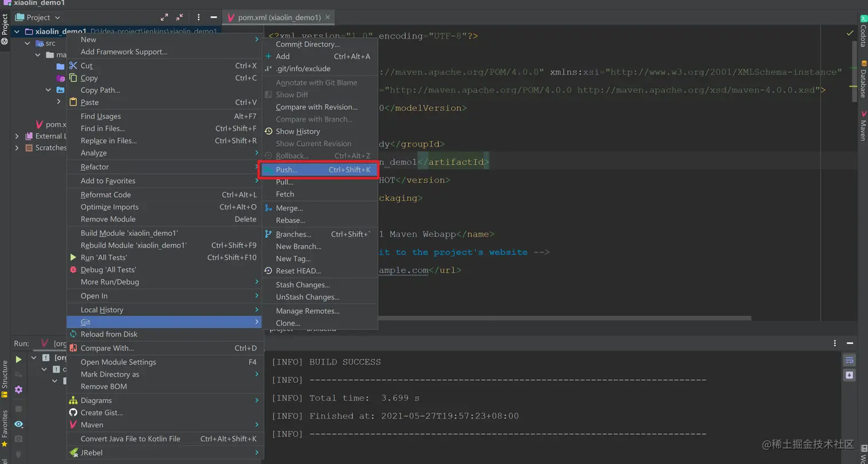The width and height of the screenshot is (868, 464).
Task: Click Expand All icon in Project panel
Action: click(x=165, y=17)
